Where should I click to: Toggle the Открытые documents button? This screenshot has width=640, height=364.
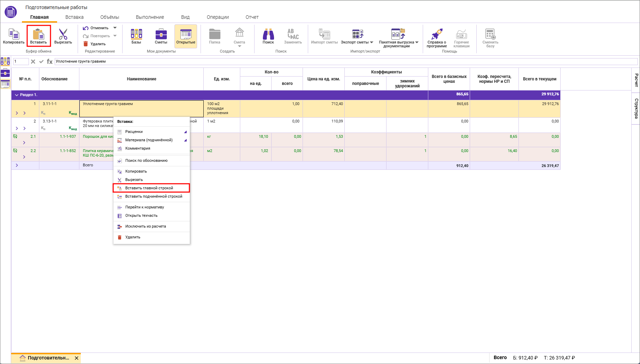tap(186, 36)
